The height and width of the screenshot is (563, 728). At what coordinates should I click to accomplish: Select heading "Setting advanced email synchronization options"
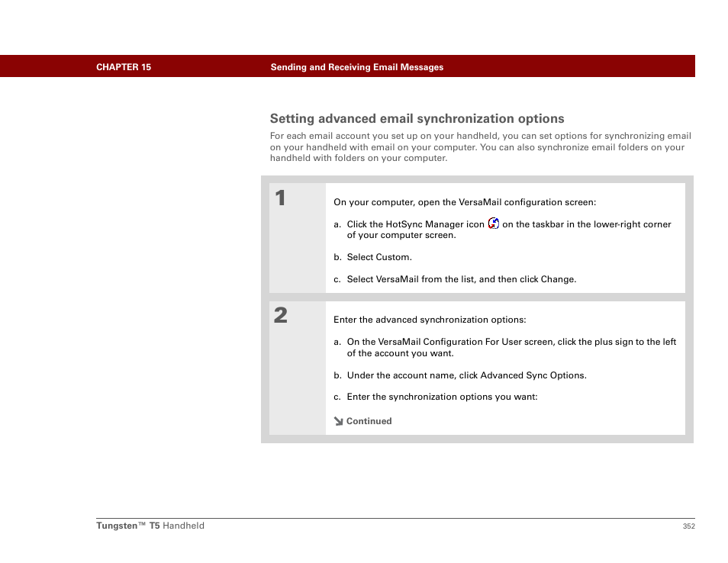[417, 119]
